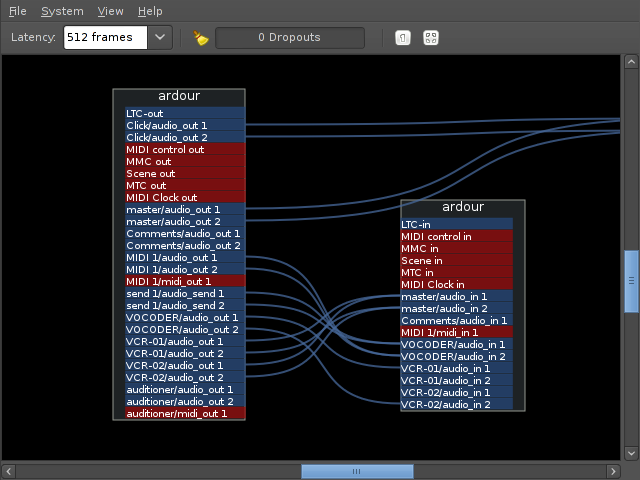640x480 pixels.
Task: Select the Scene in port
Action: [457, 260]
